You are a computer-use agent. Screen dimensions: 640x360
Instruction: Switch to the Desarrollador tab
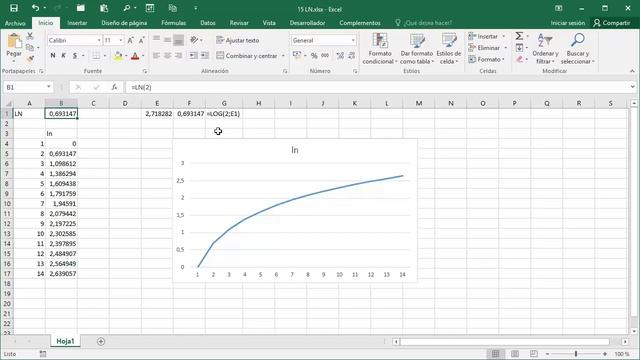click(x=307, y=23)
